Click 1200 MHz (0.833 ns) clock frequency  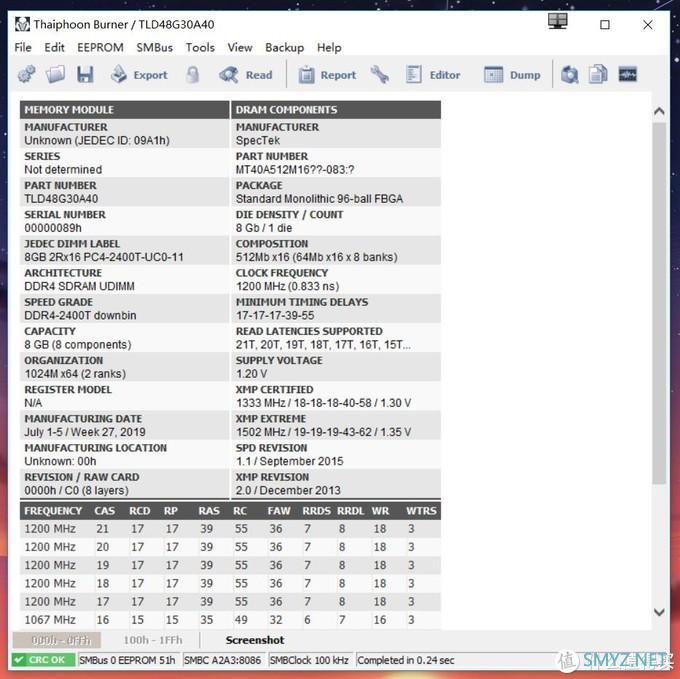point(288,286)
